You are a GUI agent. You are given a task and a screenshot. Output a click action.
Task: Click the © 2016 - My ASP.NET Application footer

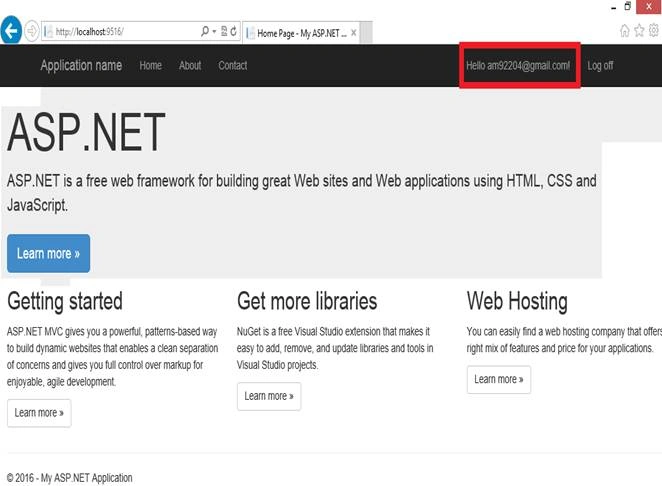click(x=70, y=478)
